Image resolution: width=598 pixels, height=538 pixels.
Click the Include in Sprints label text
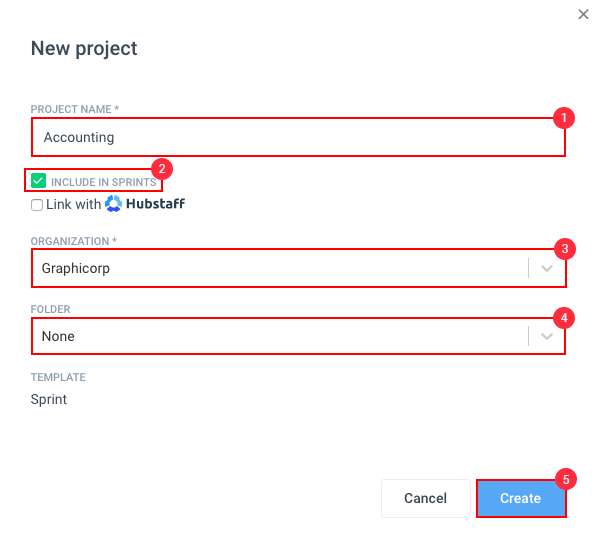point(103,182)
